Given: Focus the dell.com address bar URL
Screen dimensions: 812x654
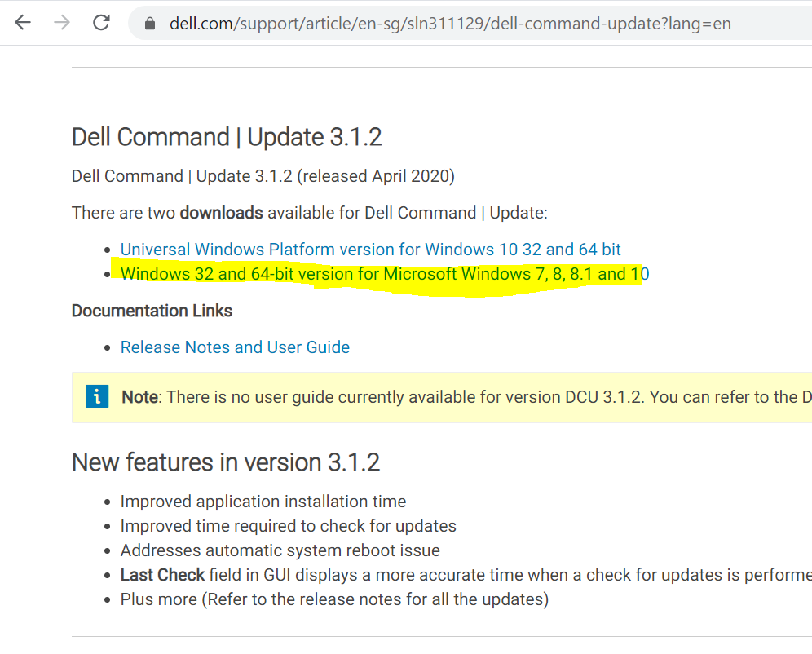Looking at the screenshot, I should click(449, 24).
